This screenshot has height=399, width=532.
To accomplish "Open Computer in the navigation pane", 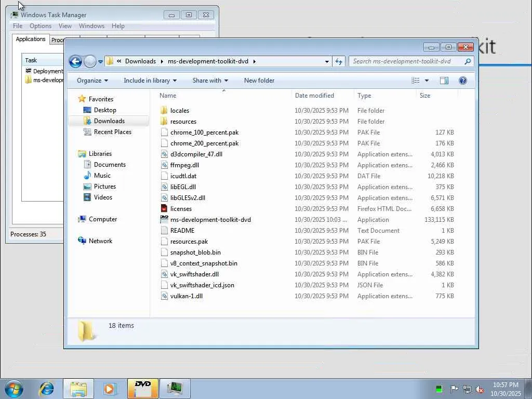I will pos(103,219).
